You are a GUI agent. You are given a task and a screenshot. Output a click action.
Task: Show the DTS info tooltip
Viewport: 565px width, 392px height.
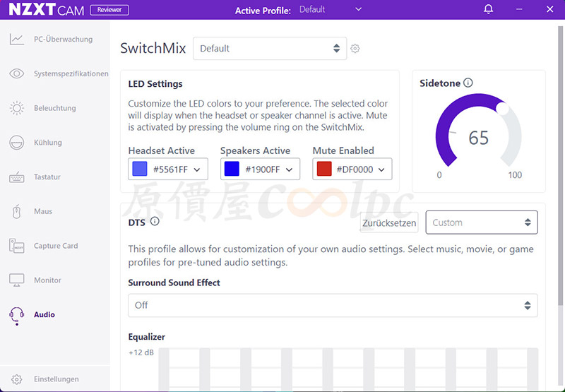(x=155, y=221)
